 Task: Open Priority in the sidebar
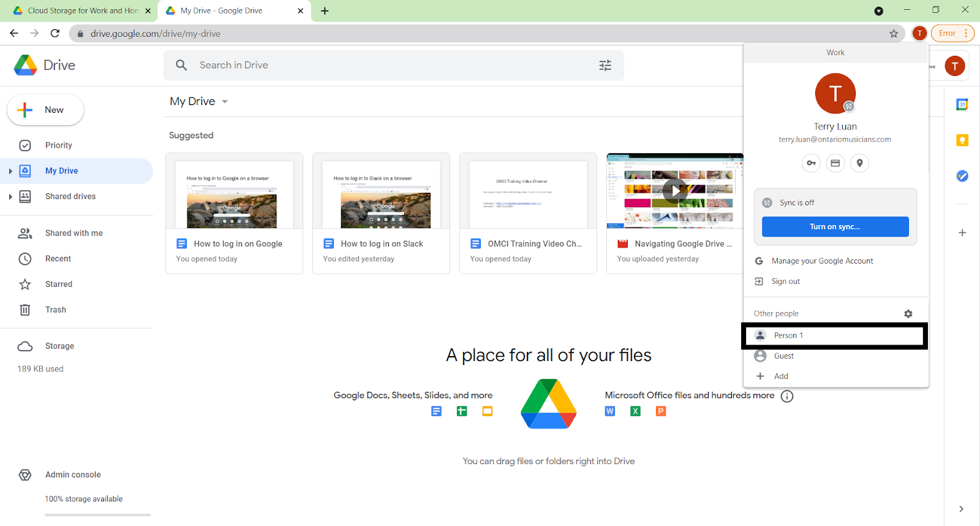58,145
